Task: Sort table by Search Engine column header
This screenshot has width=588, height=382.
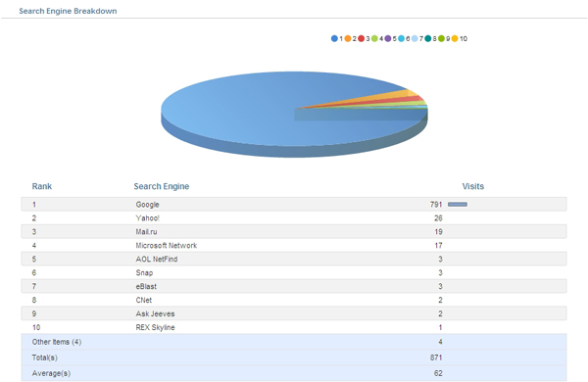Action: click(x=162, y=186)
